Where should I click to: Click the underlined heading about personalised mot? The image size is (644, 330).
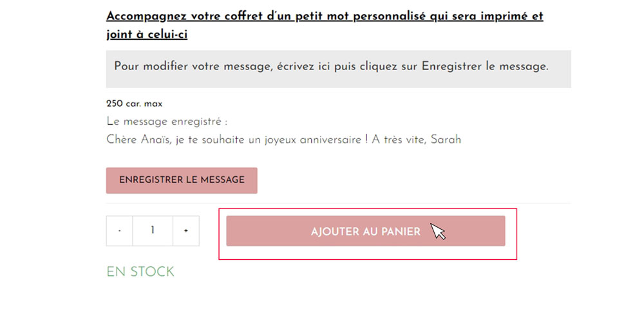(325, 25)
